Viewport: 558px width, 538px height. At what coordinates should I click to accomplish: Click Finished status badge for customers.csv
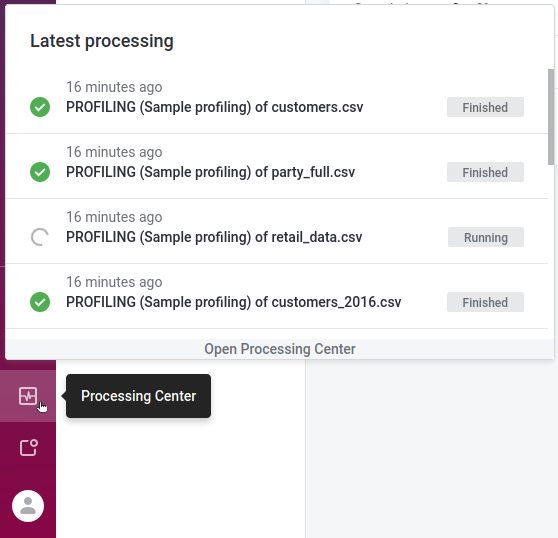(485, 107)
